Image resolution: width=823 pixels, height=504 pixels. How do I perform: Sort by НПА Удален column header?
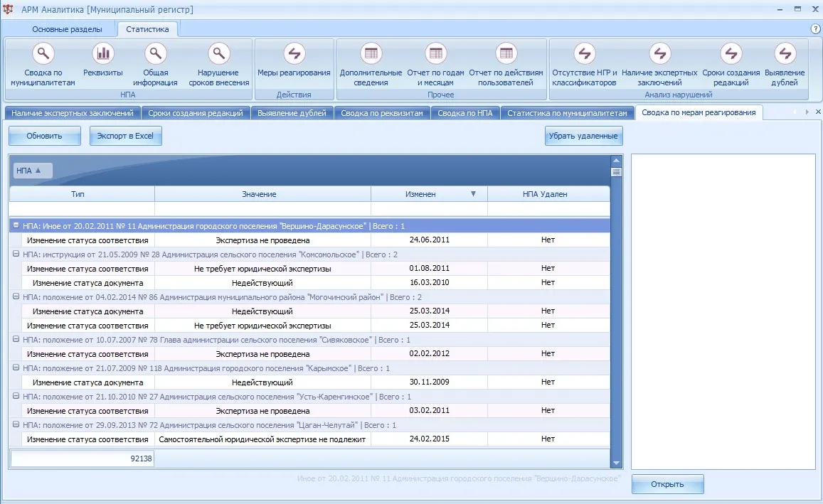point(548,194)
